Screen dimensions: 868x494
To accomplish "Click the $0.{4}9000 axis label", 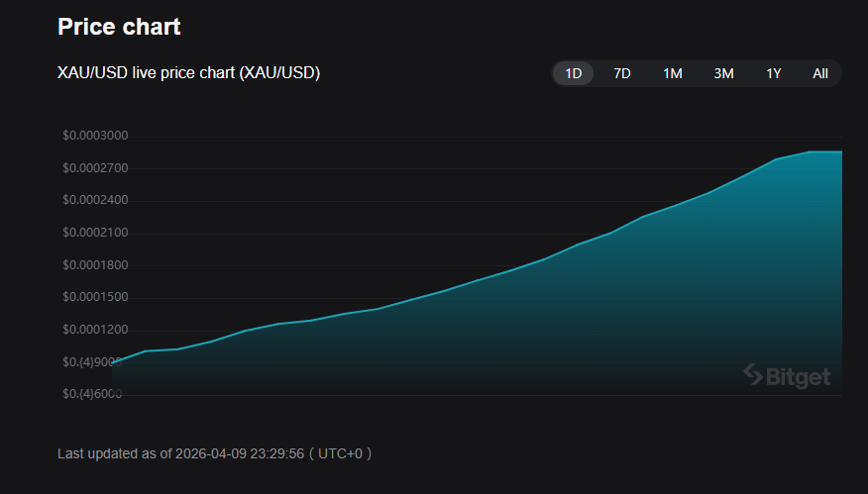I will 92,362.
